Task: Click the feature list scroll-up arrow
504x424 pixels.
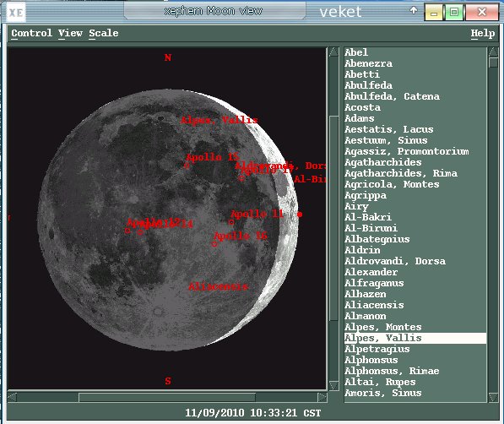Action: pos(493,52)
